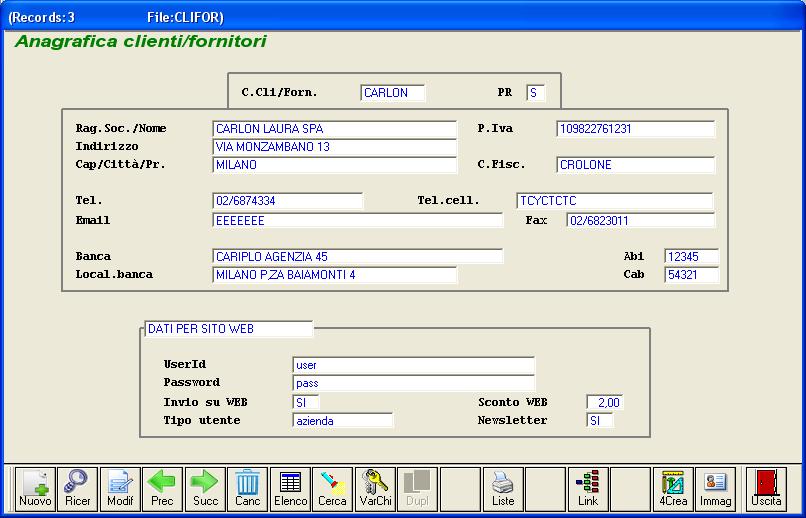Select the C.Fisc. field CROLONE
The width and height of the screenshot is (806, 518).
pyautogui.click(x=636, y=165)
